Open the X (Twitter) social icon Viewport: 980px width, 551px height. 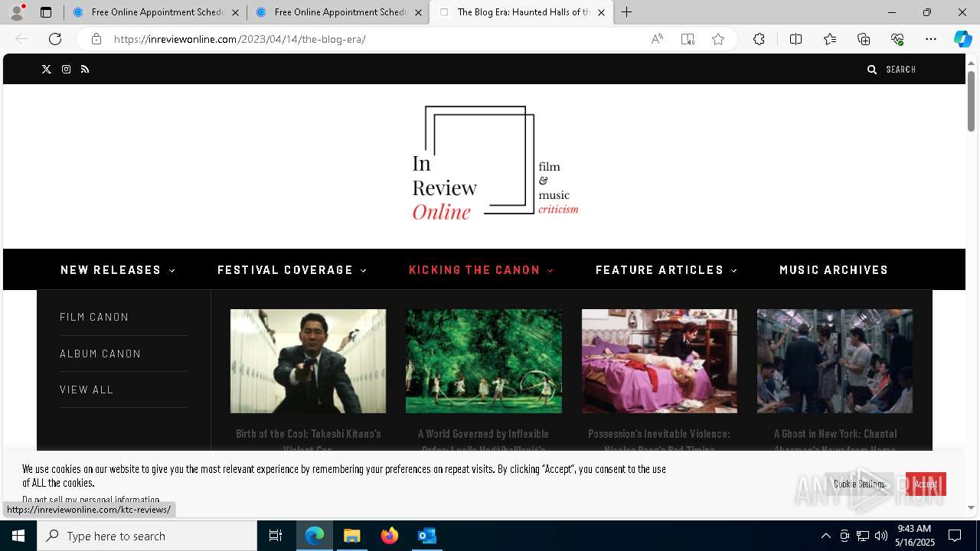[47, 70]
